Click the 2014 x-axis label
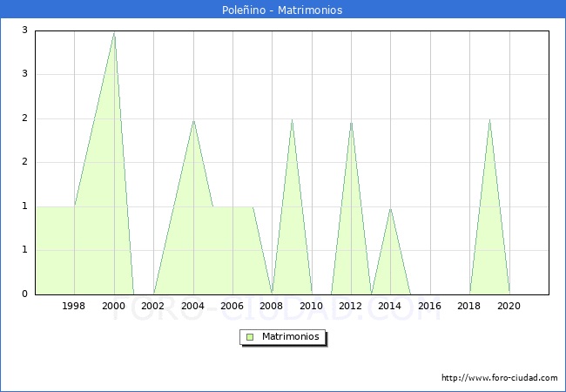The width and height of the screenshot is (566, 392). pyautogui.click(x=390, y=306)
